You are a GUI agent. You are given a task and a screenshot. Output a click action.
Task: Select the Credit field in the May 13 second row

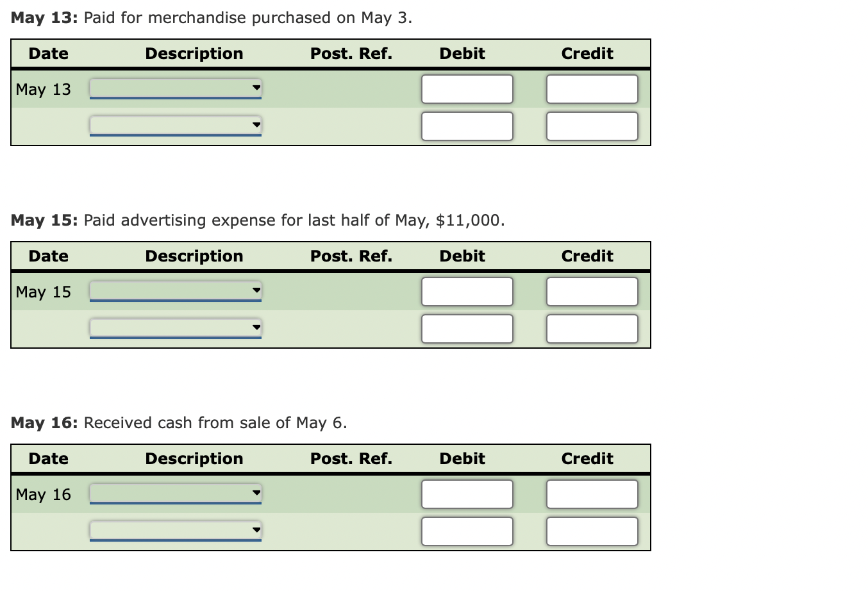(x=592, y=126)
